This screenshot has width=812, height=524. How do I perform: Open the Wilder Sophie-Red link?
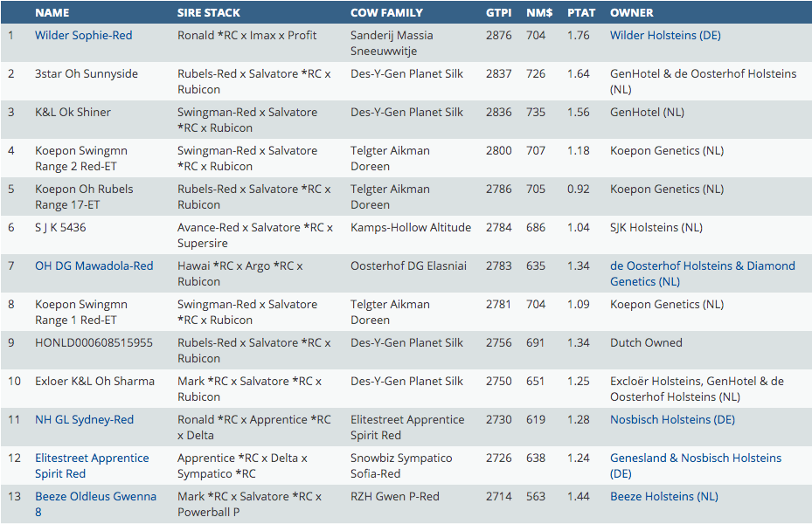click(x=84, y=36)
